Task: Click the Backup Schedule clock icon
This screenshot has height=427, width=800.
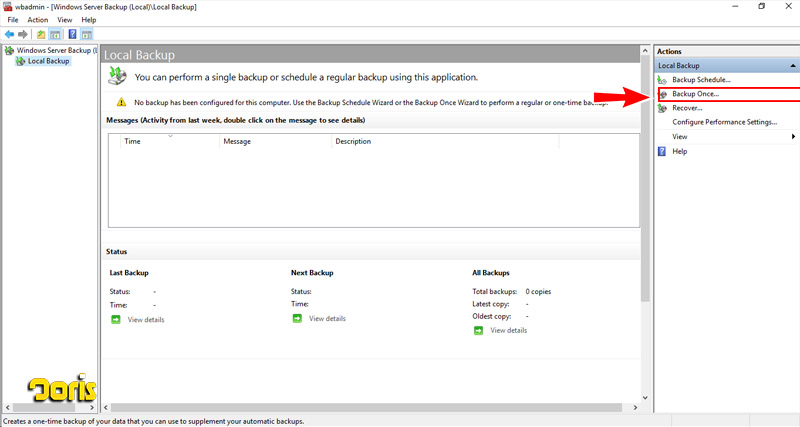Action: [x=662, y=80]
